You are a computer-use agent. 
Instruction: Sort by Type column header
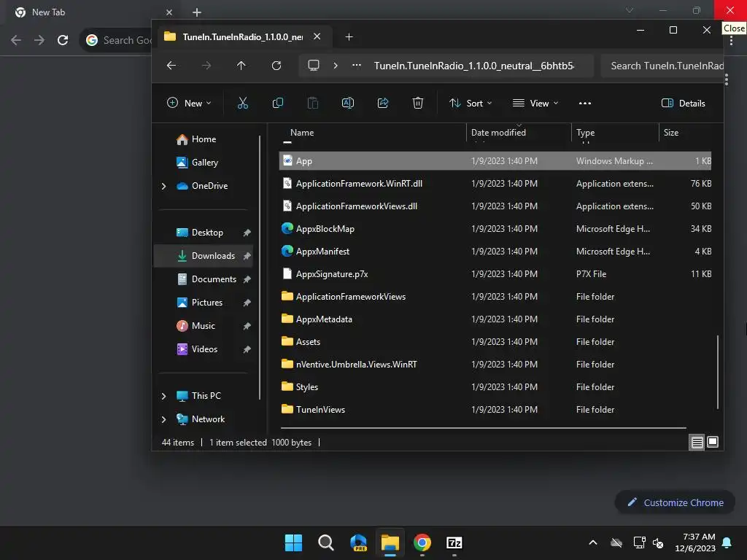(x=615, y=133)
